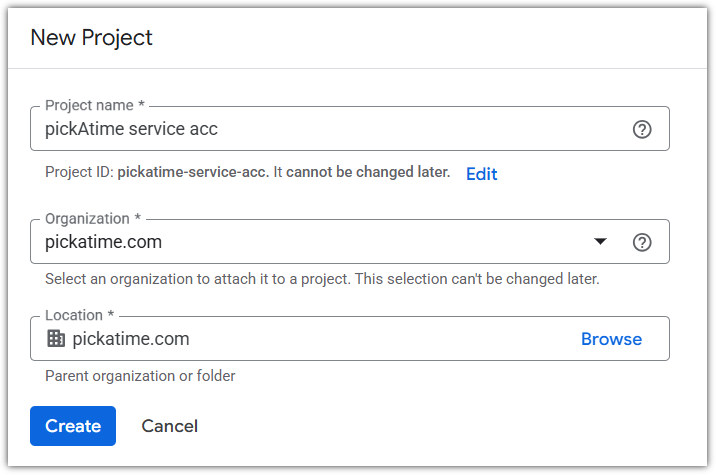Click empty space right of Cancel button

[450, 426]
